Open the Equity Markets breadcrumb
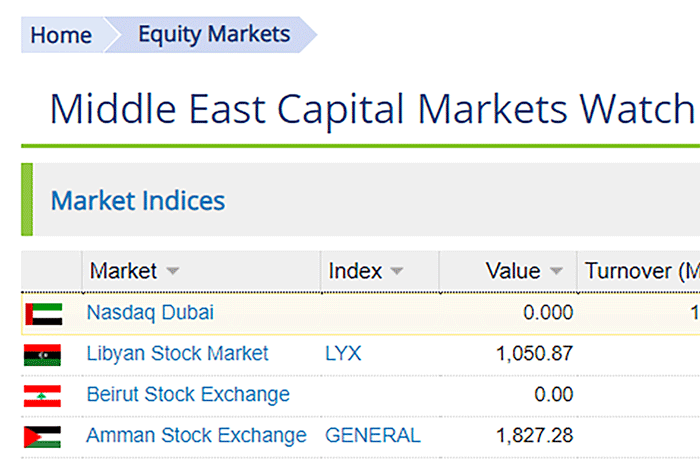The height and width of the screenshot is (461, 700). coord(214,34)
